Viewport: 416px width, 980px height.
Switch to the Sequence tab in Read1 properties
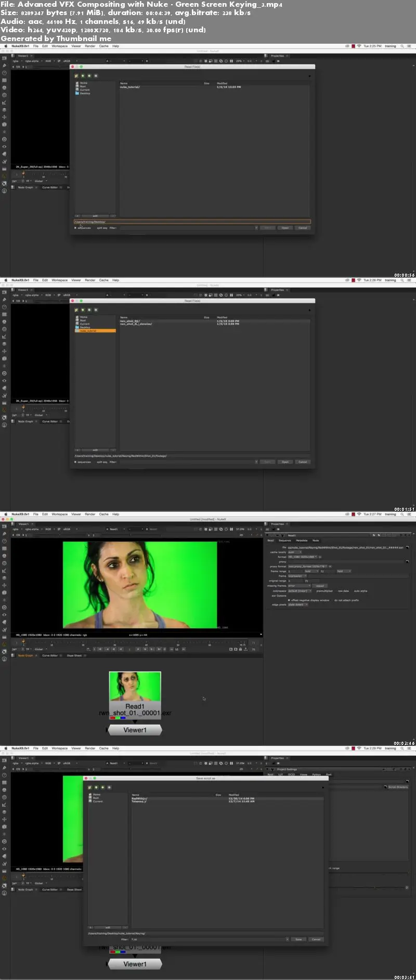coord(285,540)
